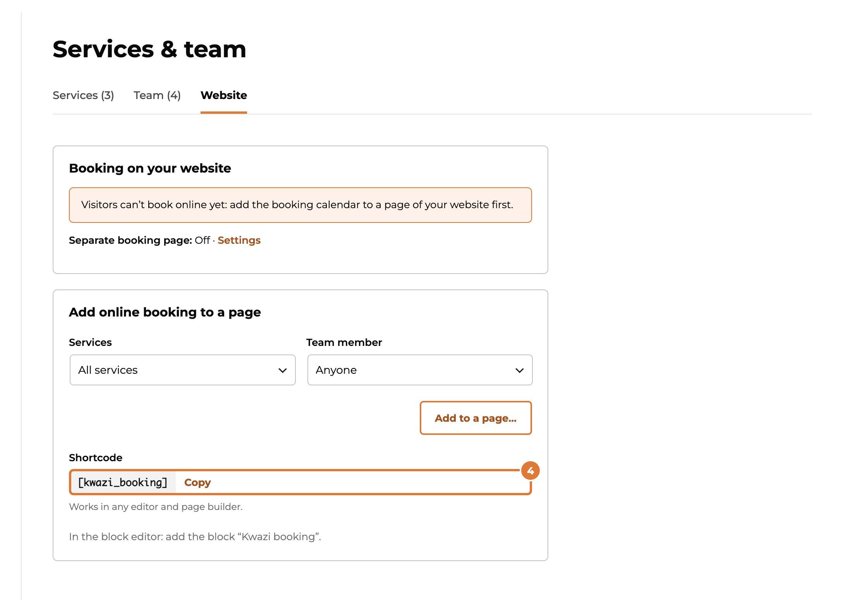
Task: Select the Website tab
Action: (x=224, y=95)
